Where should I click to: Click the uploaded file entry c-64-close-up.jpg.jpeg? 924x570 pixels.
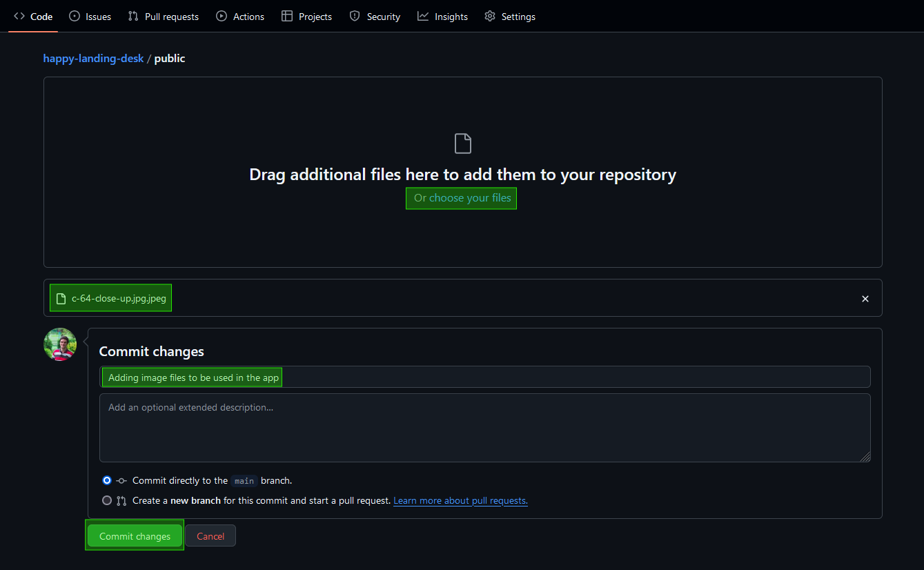(x=110, y=297)
